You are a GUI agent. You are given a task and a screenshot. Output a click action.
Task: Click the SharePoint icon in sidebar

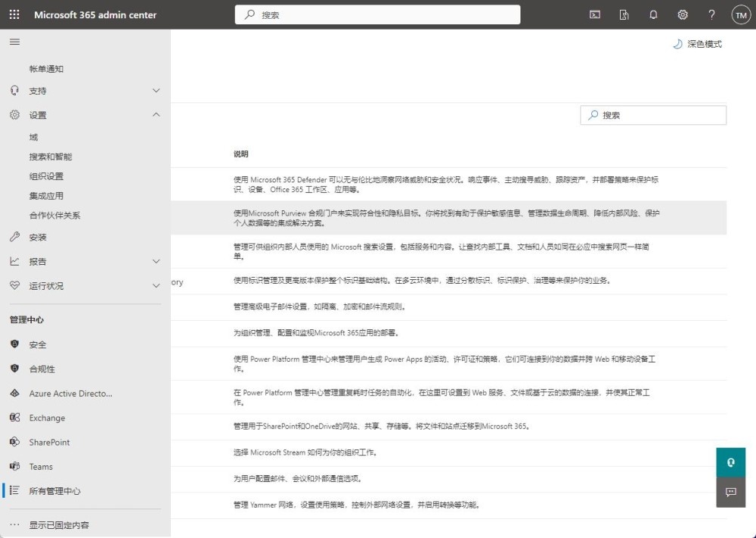14,442
